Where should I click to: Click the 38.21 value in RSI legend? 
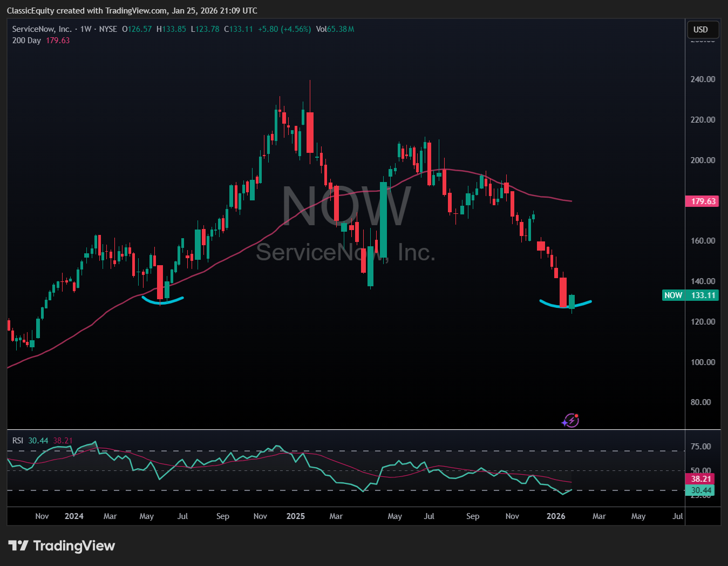click(x=63, y=441)
